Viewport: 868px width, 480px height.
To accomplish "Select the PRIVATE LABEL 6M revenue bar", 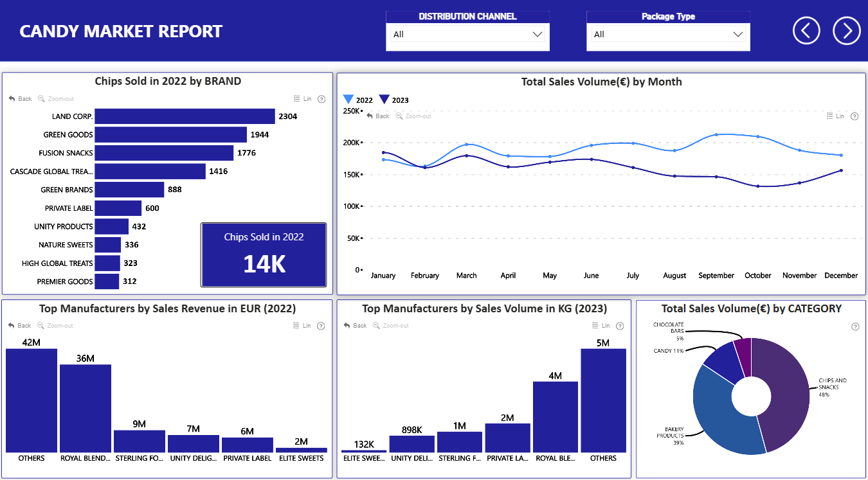I will coord(248,445).
